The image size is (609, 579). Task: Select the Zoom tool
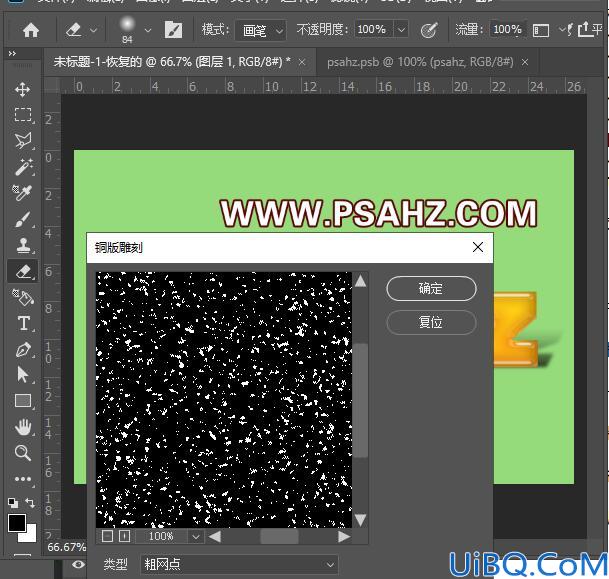23,453
